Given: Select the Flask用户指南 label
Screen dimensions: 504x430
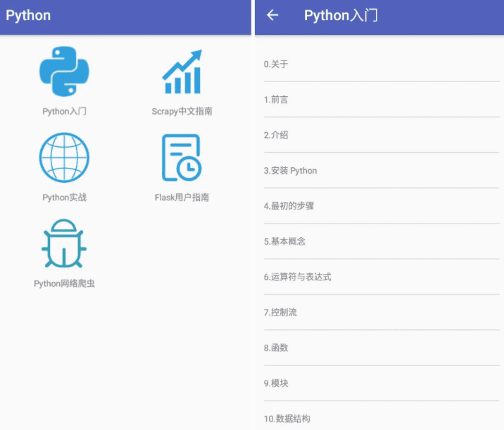Looking at the screenshot, I should click(x=182, y=197).
